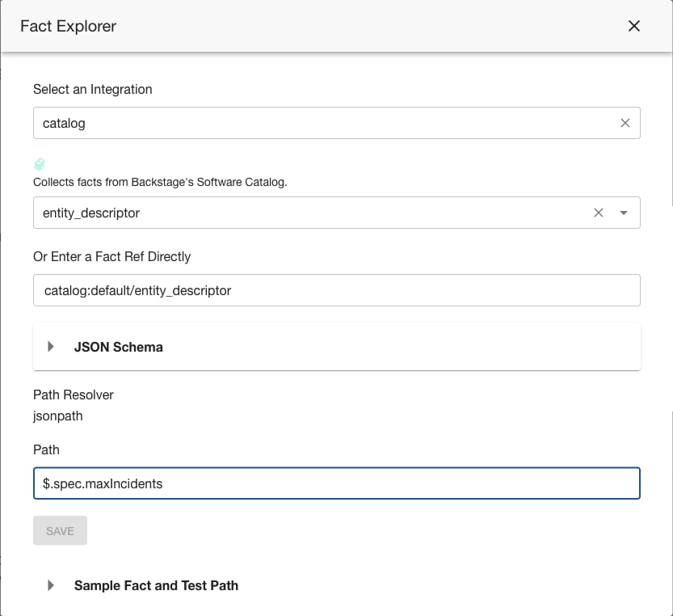Click the Fact Ref input field
Image resolution: width=673 pixels, height=616 pixels.
click(x=336, y=290)
